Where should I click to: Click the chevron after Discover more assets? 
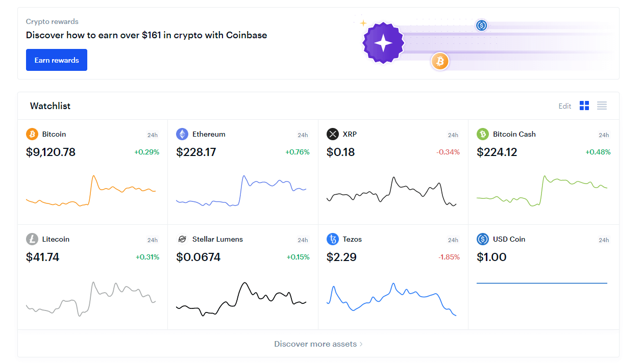361,344
